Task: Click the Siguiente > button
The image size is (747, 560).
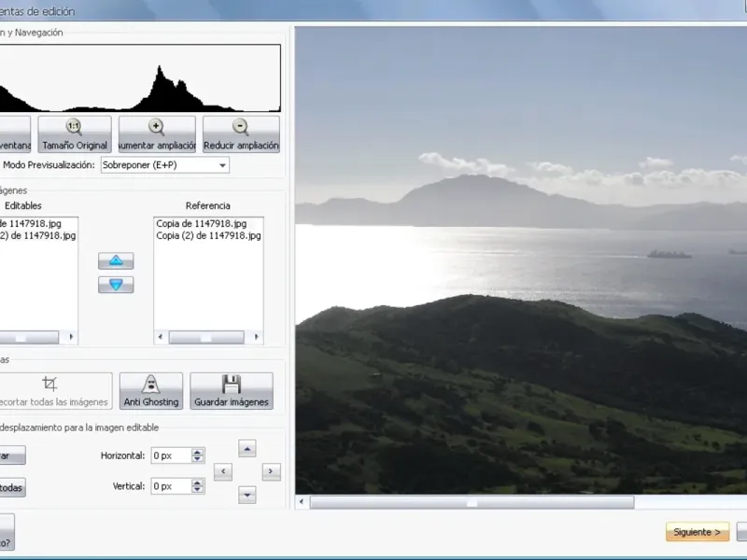Action: (698, 532)
